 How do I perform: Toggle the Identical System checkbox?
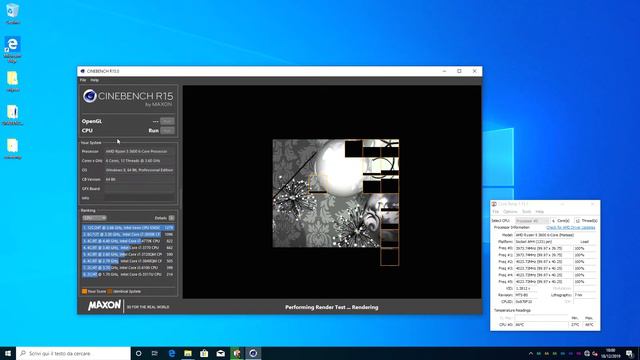pos(110,291)
